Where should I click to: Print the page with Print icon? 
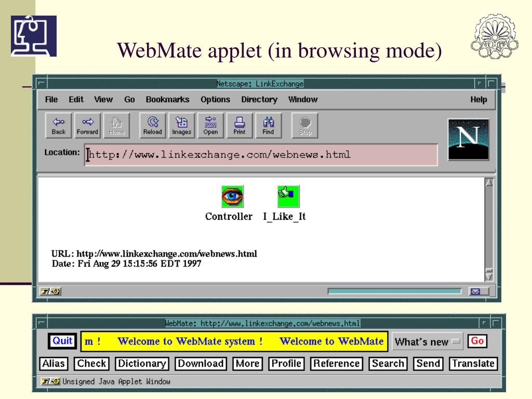[x=239, y=126]
